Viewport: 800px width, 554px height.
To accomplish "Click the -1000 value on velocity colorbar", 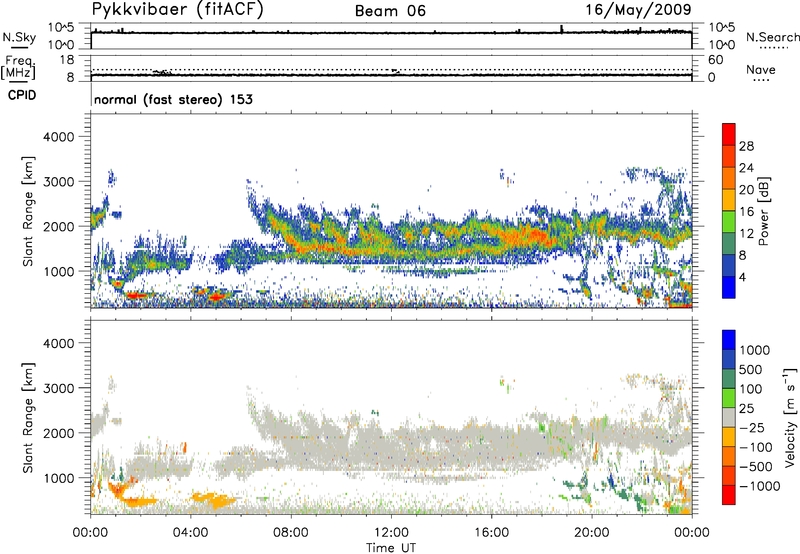I will 759,486.
